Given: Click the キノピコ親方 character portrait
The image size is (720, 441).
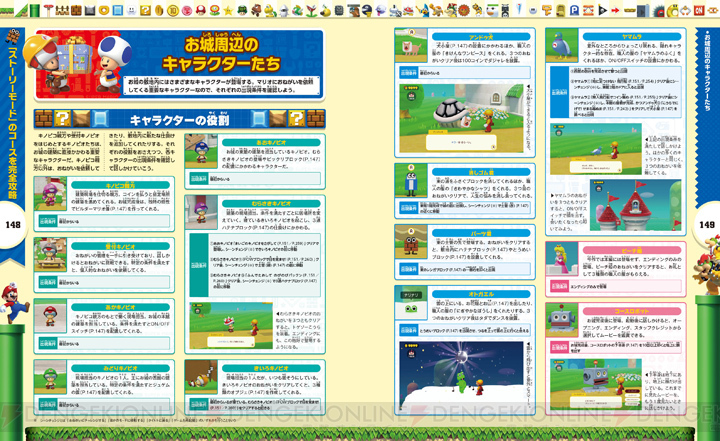Looking at the screenshot, I should pos(50,194).
